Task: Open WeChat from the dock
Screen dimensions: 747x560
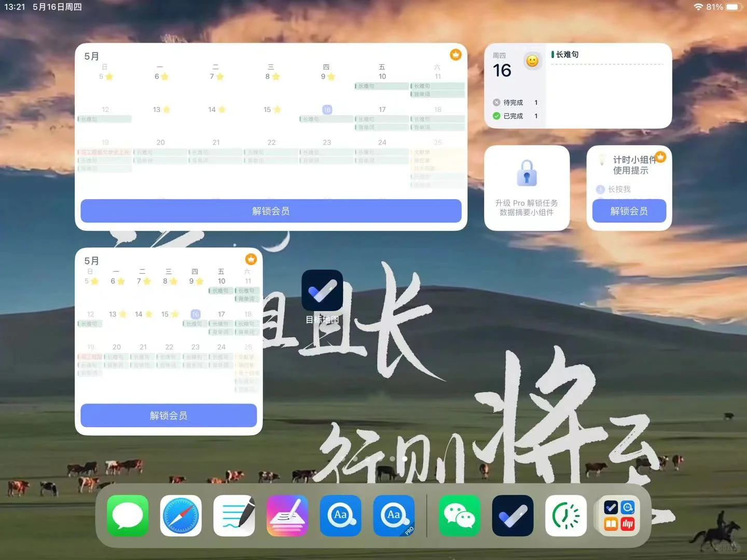Action: pos(459,516)
